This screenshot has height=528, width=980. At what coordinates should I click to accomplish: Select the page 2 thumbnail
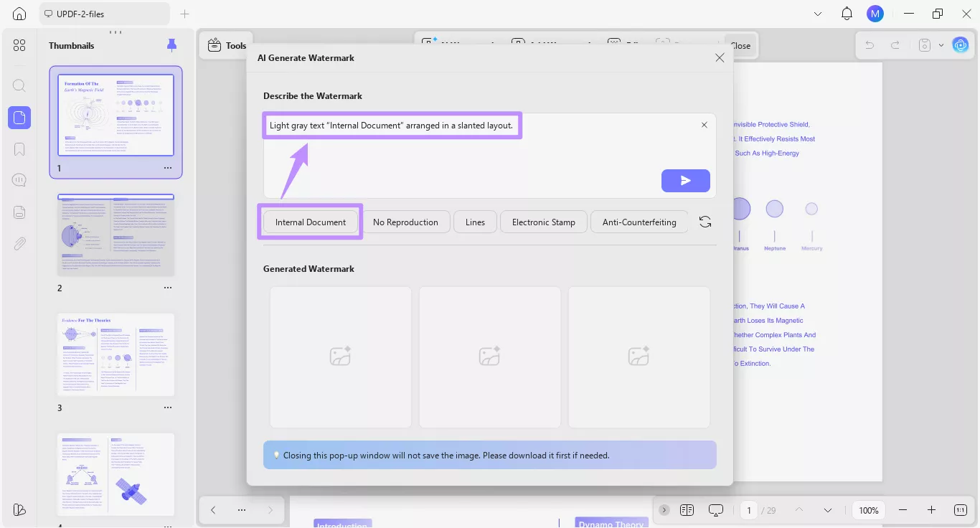116,235
